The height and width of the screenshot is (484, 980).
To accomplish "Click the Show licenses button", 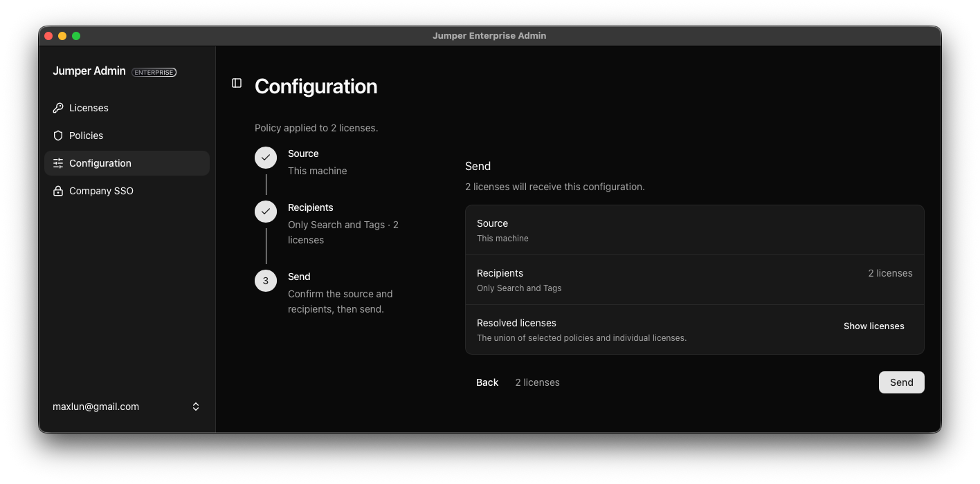I will pyautogui.click(x=873, y=326).
